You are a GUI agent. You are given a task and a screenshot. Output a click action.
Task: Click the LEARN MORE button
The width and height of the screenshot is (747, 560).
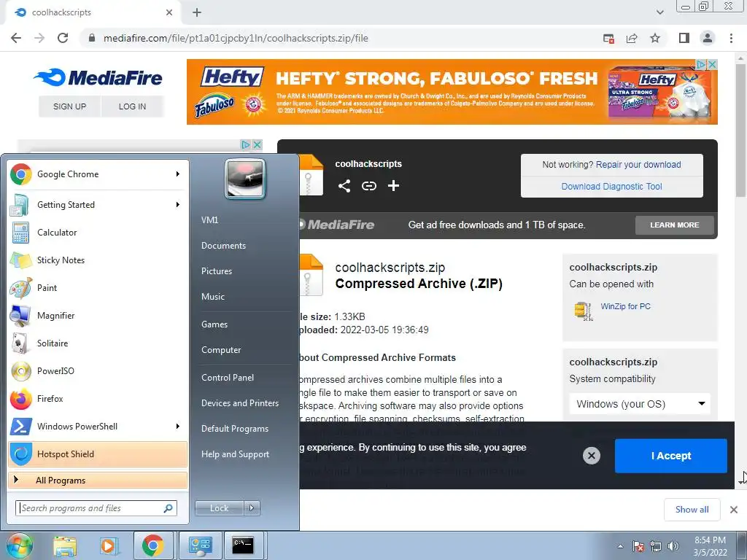[675, 225]
